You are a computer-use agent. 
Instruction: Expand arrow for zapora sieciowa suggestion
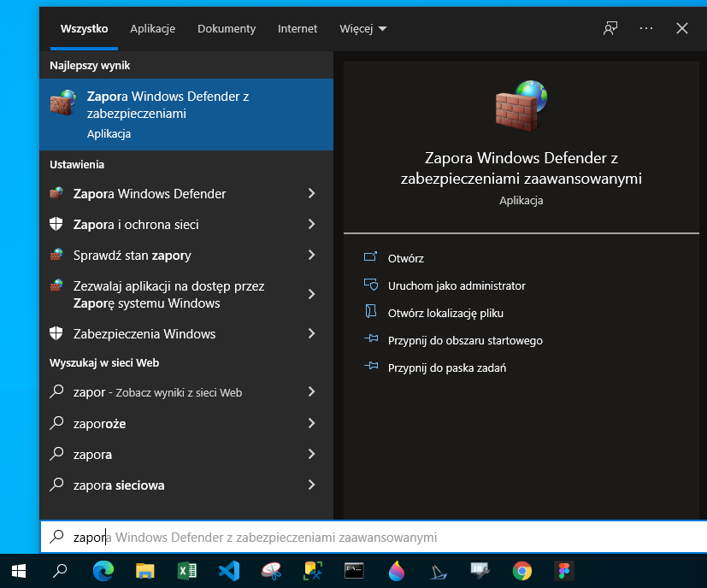[x=311, y=485]
